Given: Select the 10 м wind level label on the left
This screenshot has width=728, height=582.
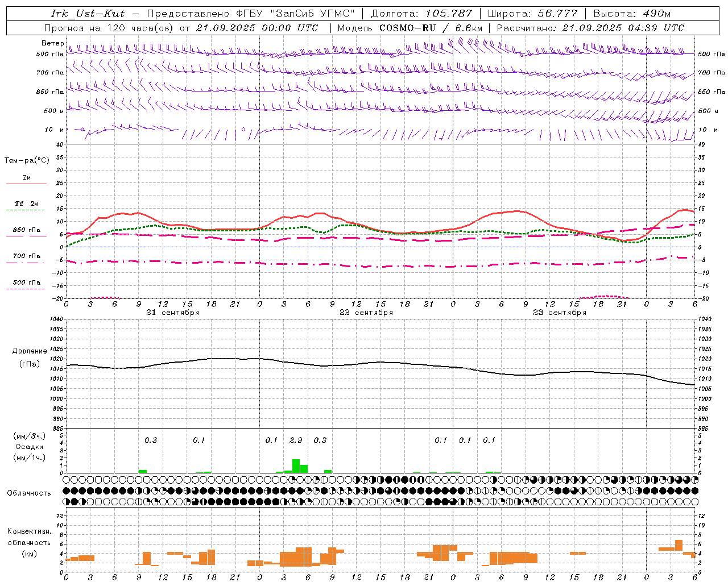Looking at the screenshot, I should [55, 130].
